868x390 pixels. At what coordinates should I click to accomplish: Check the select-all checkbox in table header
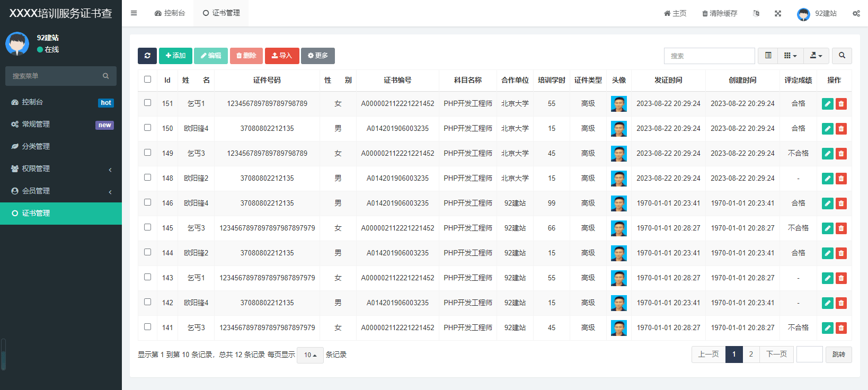(148, 79)
